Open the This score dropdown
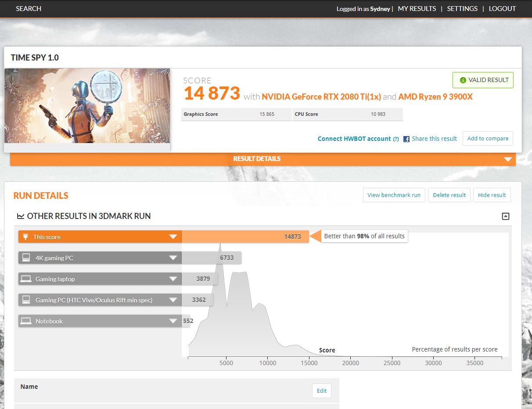The image size is (532, 409). [x=173, y=237]
